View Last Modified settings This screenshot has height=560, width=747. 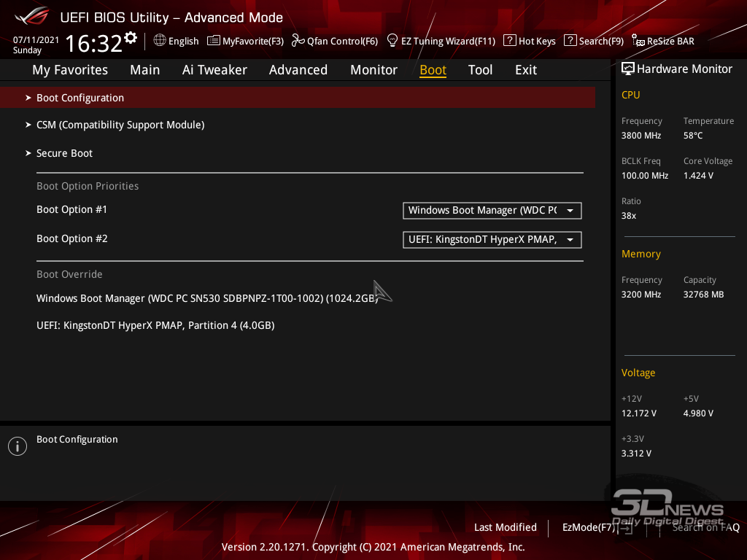506,527
